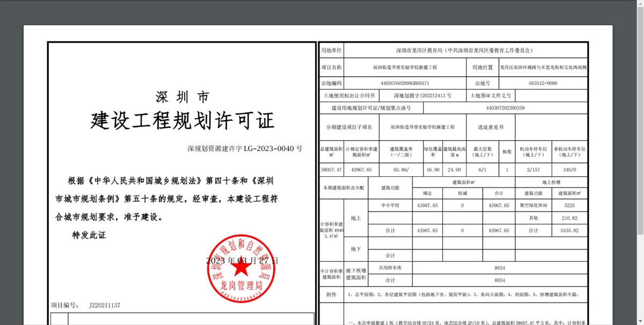The width and height of the screenshot is (644, 325).
Task: Click planning permit number 440307202200258
Action: pyautogui.click(x=505, y=108)
